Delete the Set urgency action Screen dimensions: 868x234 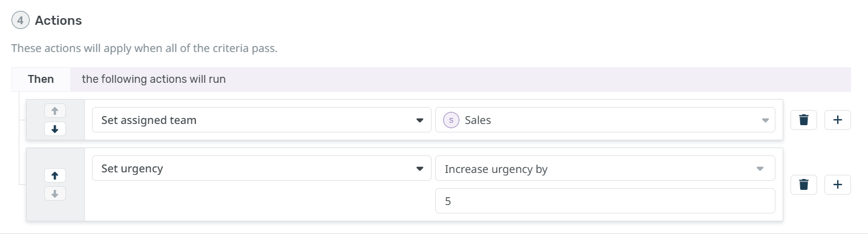click(x=804, y=184)
